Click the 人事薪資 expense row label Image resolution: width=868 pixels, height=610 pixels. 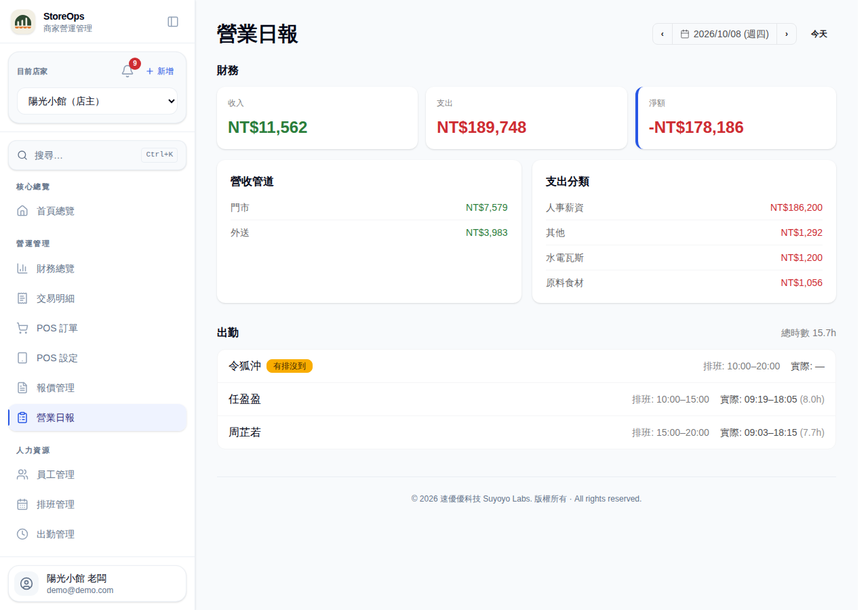tap(565, 207)
